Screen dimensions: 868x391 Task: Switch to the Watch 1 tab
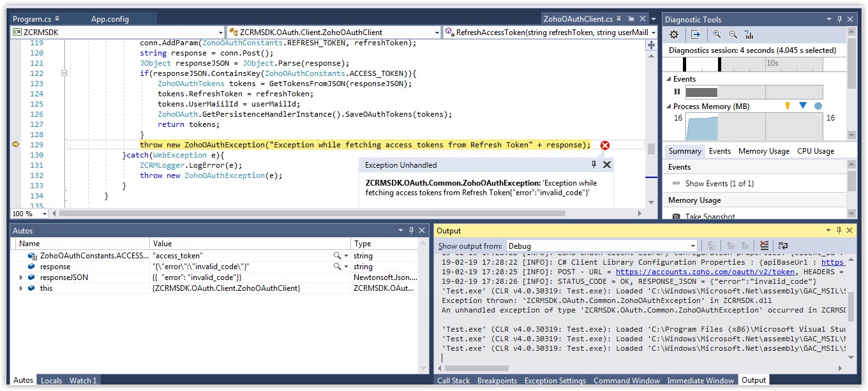[83, 380]
